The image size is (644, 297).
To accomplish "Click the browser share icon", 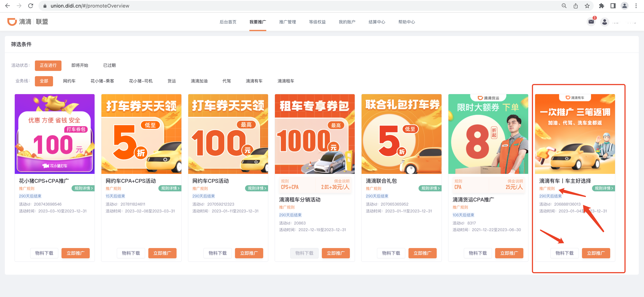I will [x=576, y=6].
